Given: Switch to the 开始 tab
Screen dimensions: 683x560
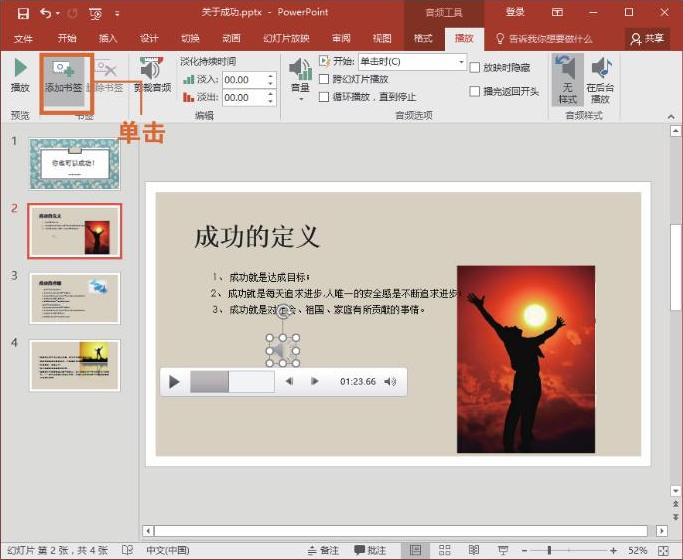Looking at the screenshot, I should (67, 38).
